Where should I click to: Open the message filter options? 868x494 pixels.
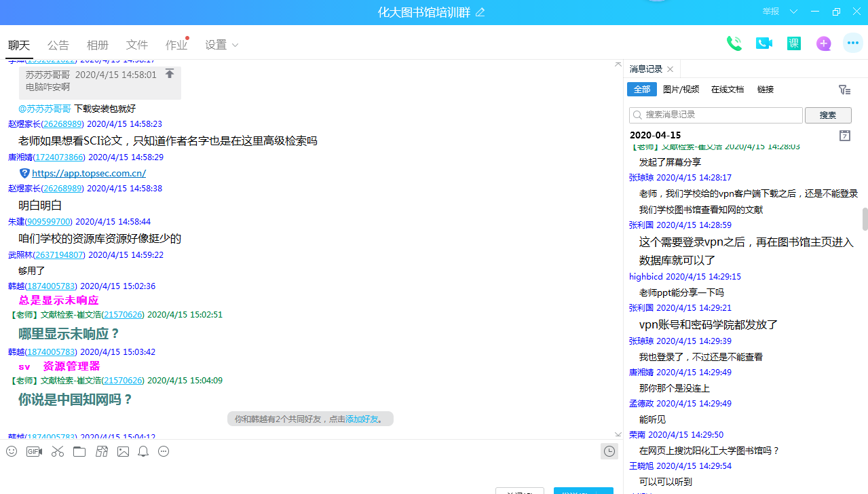click(x=844, y=90)
